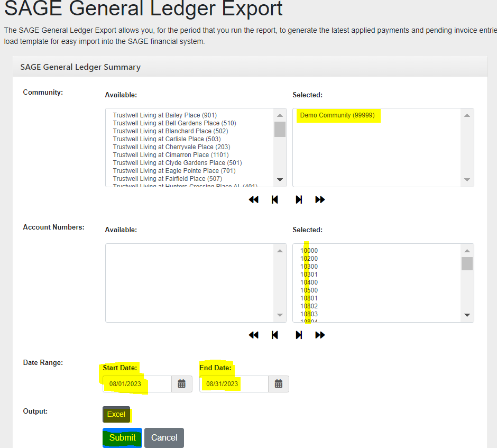497x448 pixels.
Task: Add selected account number with right arrow
Action: point(299,335)
